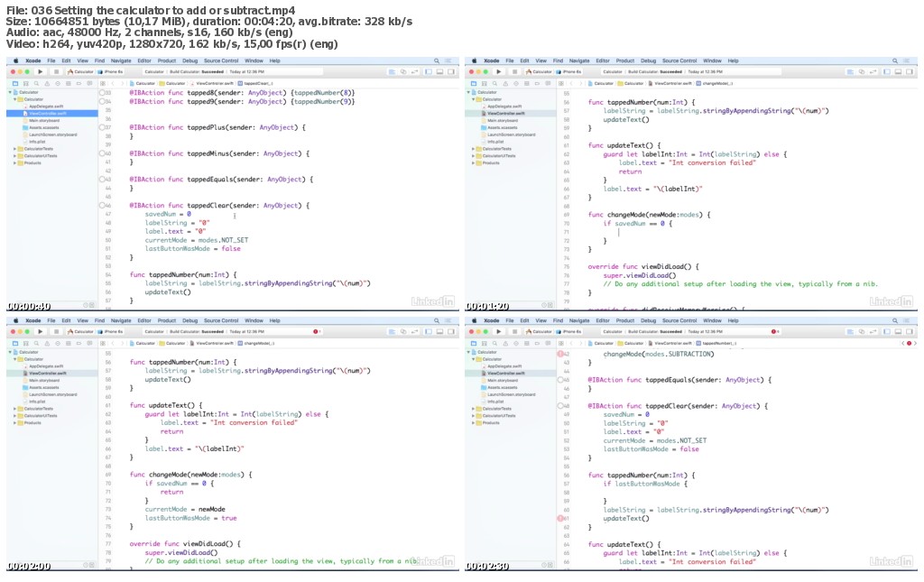Screen dimensions: 924x582
Task: Toggle the navigator panel in the 00:02:30 frame
Action: pyautogui.click(x=887, y=332)
